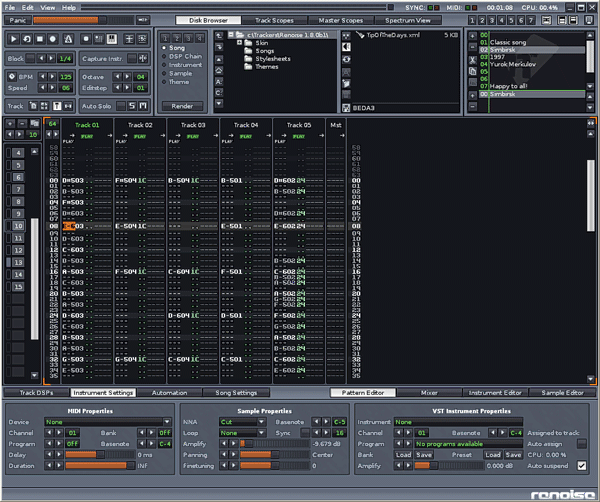Expand the Skin folder
This screenshot has height=502, width=600.
(240, 43)
